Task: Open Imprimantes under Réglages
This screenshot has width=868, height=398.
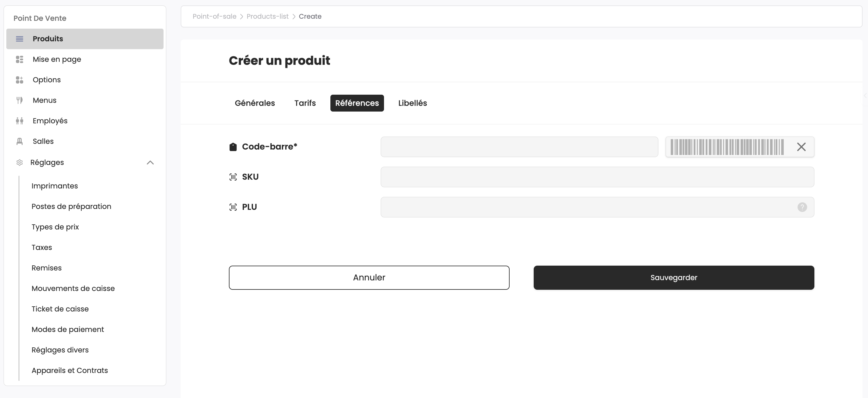Action: [55, 186]
